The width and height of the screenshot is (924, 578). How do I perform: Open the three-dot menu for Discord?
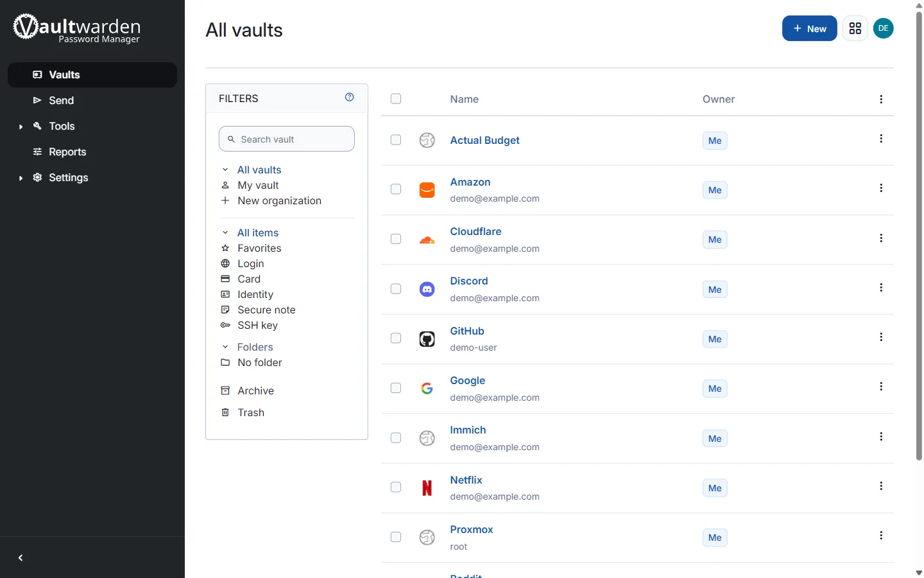881,288
